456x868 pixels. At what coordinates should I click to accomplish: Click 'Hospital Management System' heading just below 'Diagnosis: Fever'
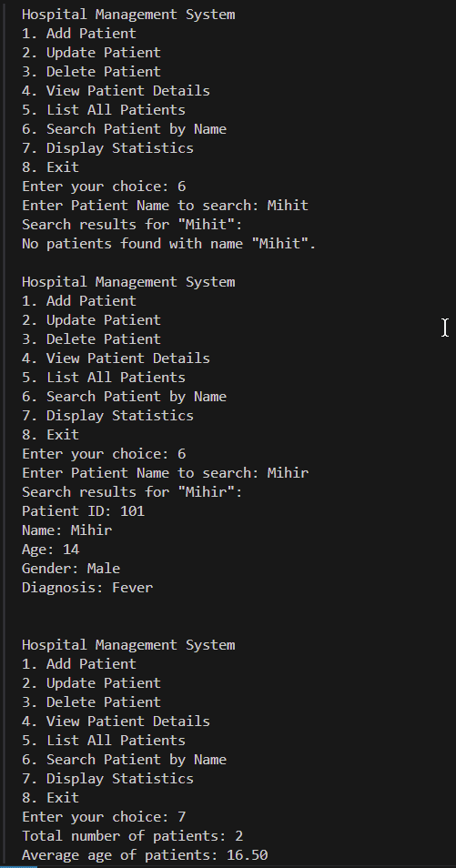pos(128,645)
